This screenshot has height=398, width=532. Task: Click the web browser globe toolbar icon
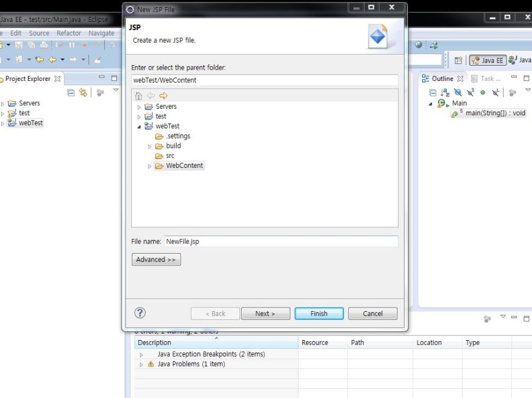tap(419, 44)
